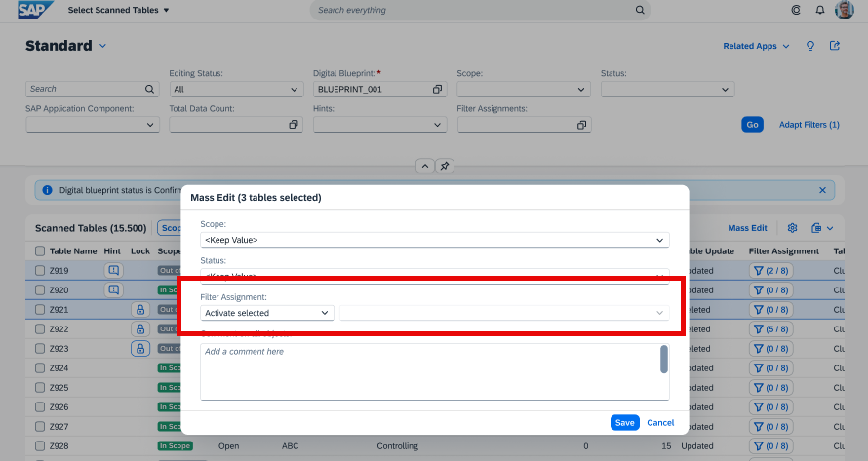This screenshot has height=461, width=868.
Task: Click the hint comment icon for Z919
Action: click(x=113, y=270)
